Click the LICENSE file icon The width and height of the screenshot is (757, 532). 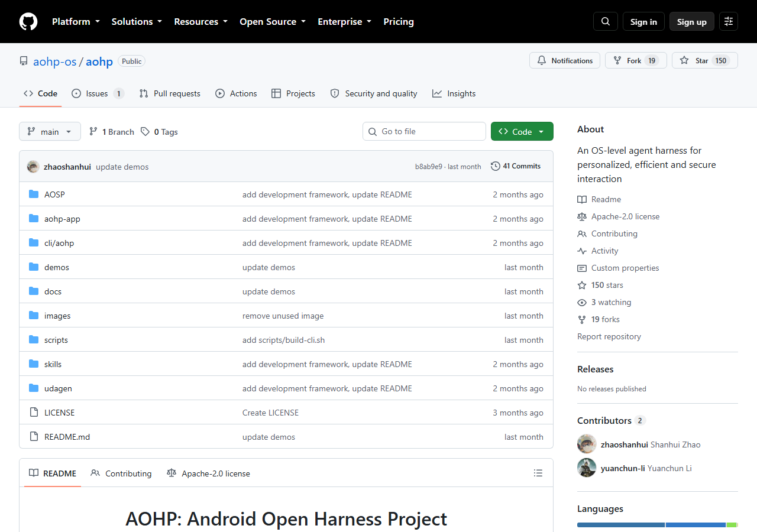(x=34, y=413)
